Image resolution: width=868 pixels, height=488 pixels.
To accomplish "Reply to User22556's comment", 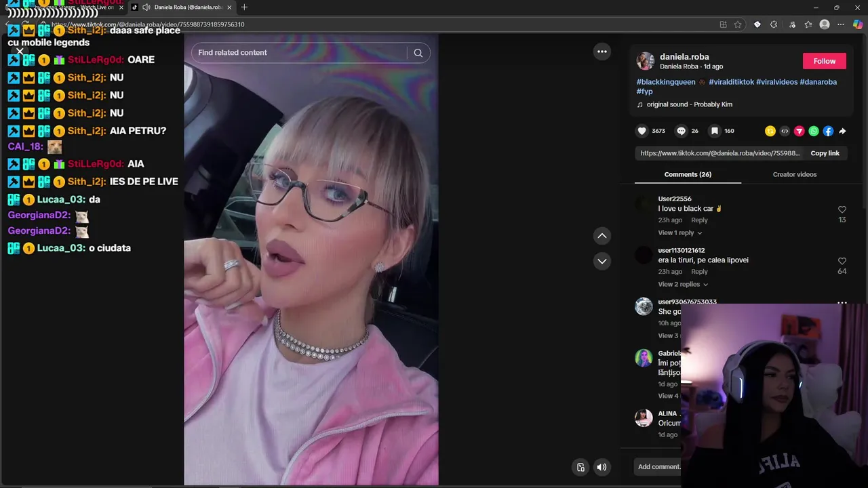I will point(699,220).
